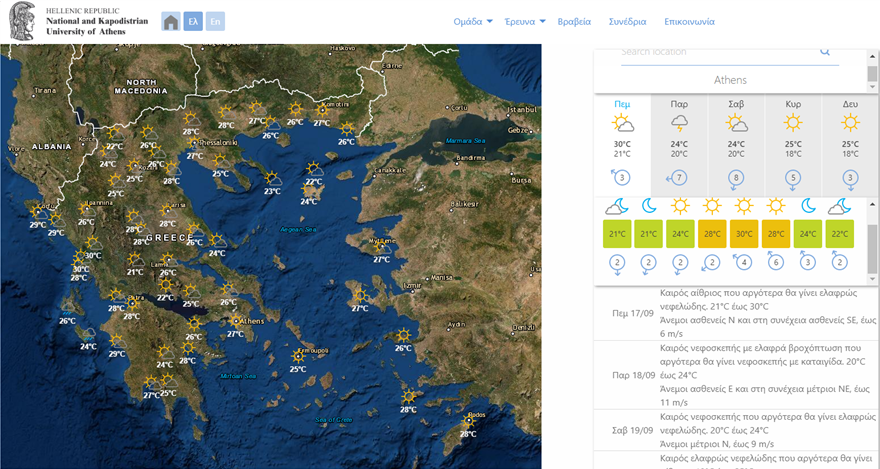Click the home icon button

[171, 21]
